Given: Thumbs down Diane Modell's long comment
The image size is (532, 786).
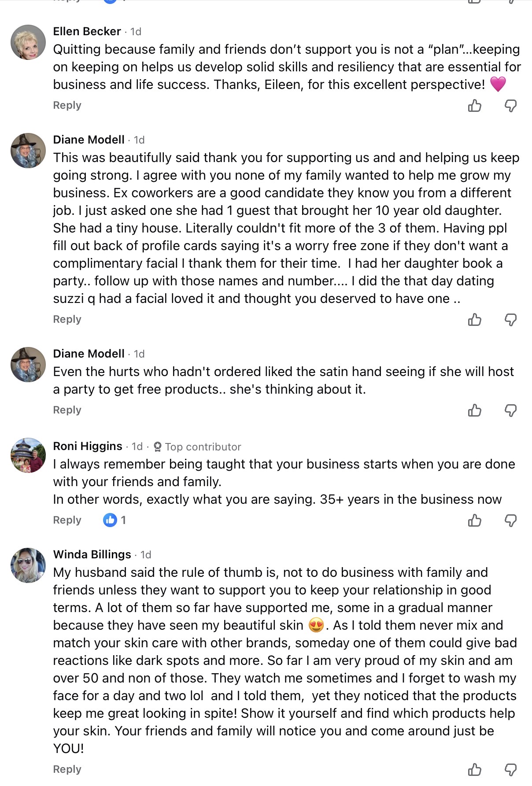Looking at the screenshot, I should tap(510, 320).
